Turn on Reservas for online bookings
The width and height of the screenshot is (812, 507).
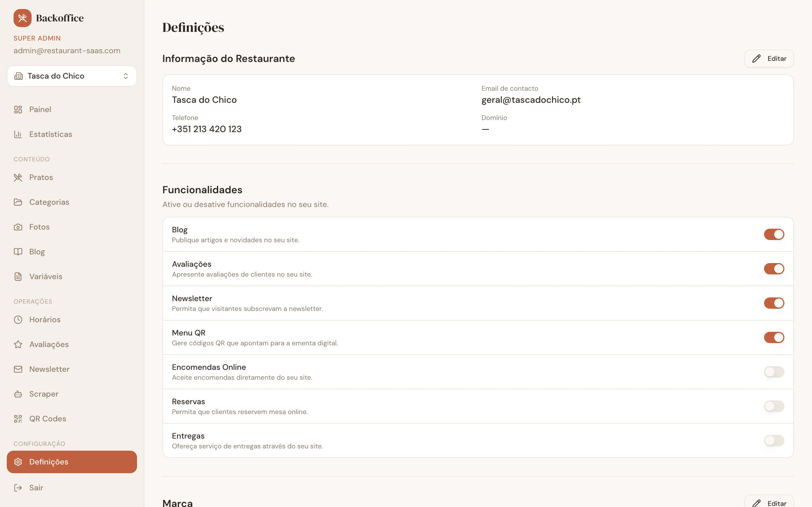[774, 406]
